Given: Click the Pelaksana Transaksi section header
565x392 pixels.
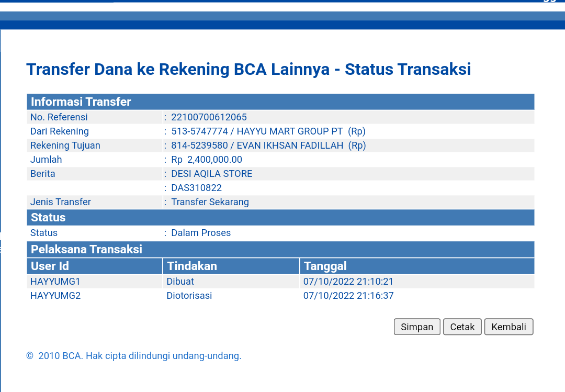Looking at the screenshot, I should [86, 249].
